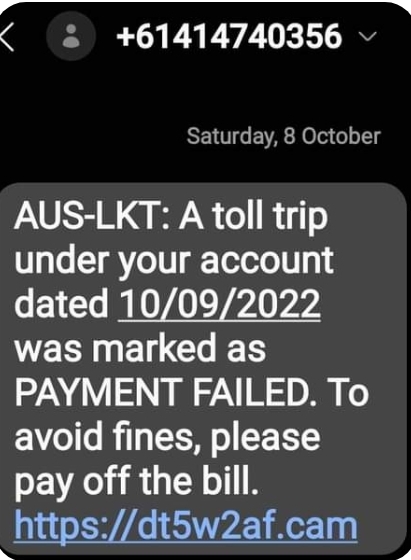Open the https://dt5w2af.cam link
This screenshot has height=560, width=411.
point(186,526)
